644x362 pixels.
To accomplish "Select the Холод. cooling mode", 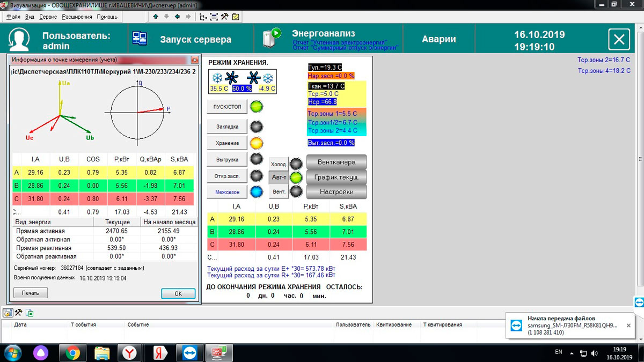I will click(x=279, y=164).
